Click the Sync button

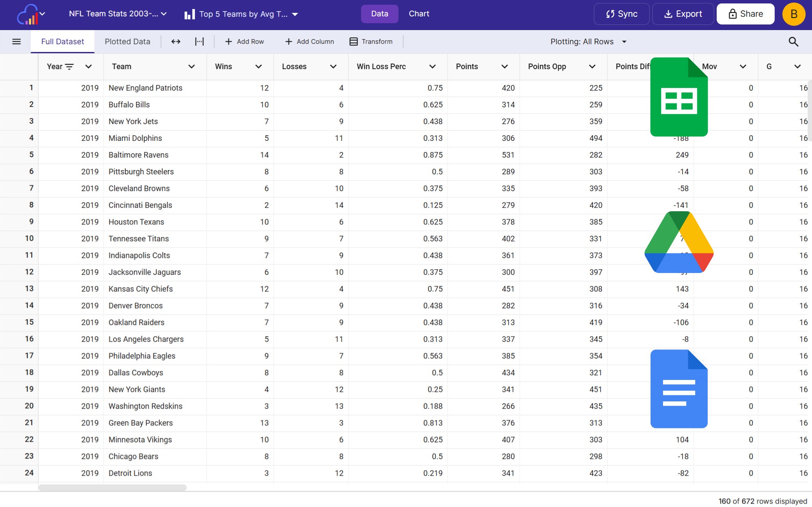621,14
